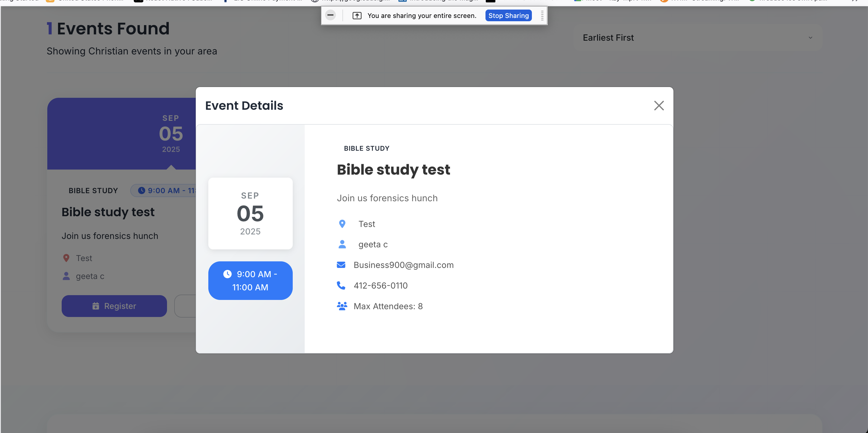Click phone number 412-656-0110
This screenshot has height=433, width=868.
point(380,286)
